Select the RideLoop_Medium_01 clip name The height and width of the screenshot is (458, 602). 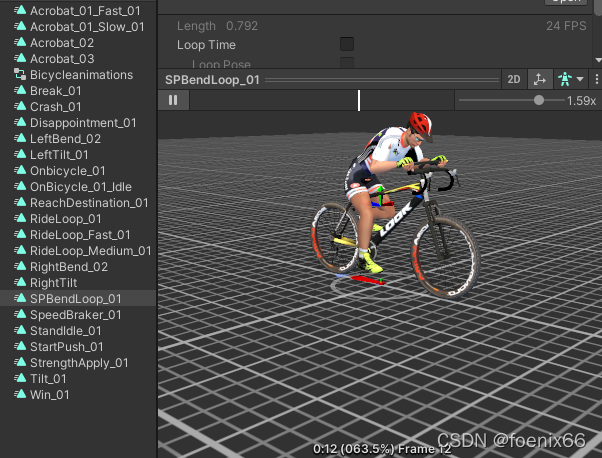tap(91, 251)
